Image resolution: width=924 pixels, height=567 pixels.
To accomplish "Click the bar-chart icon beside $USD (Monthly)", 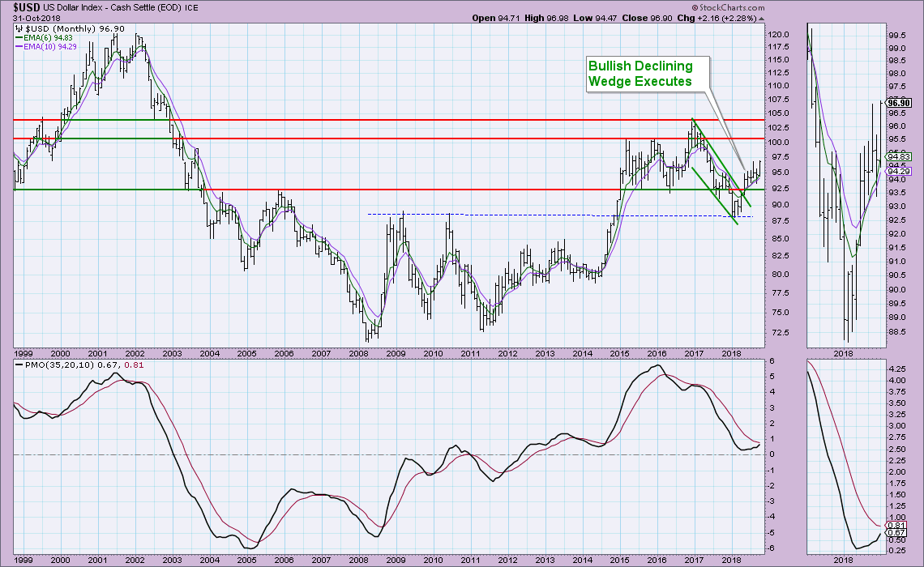I will click(x=20, y=30).
